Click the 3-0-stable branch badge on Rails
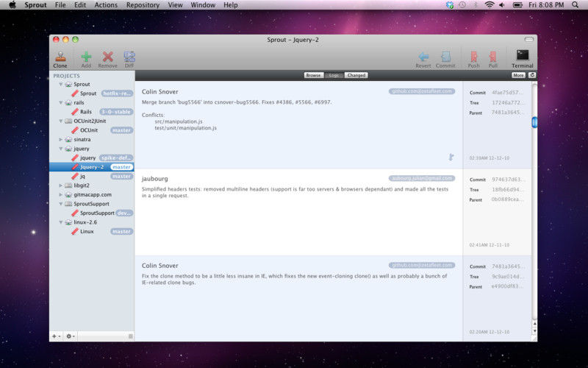Viewport: 588px width, 368px height. [x=116, y=112]
